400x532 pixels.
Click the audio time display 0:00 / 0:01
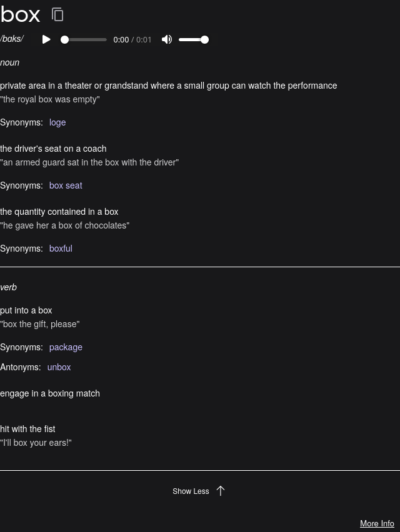click(132, 40)
